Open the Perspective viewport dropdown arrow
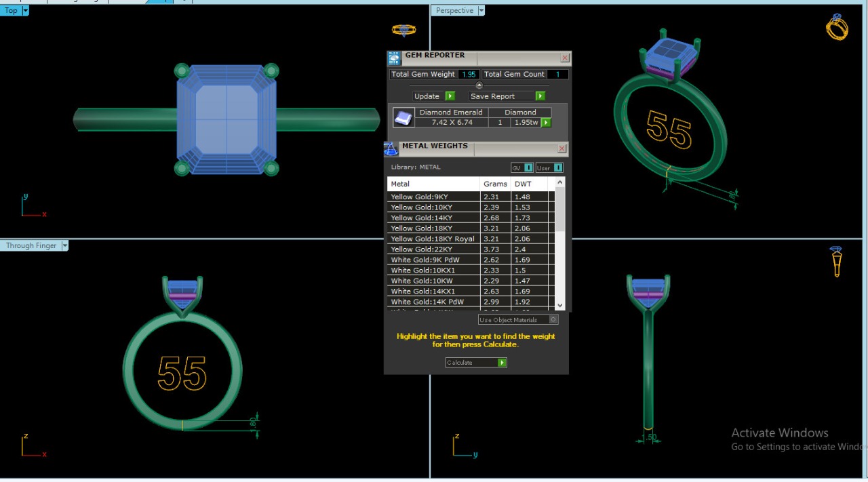This screenshot has width=868, height=482. click(481, 11)
